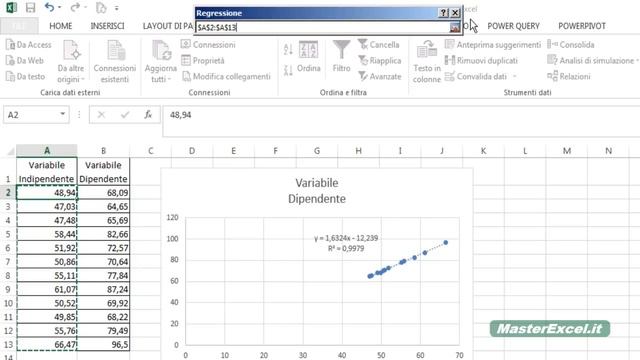Open Convalida dati dropdown arrow

[514, 76]
